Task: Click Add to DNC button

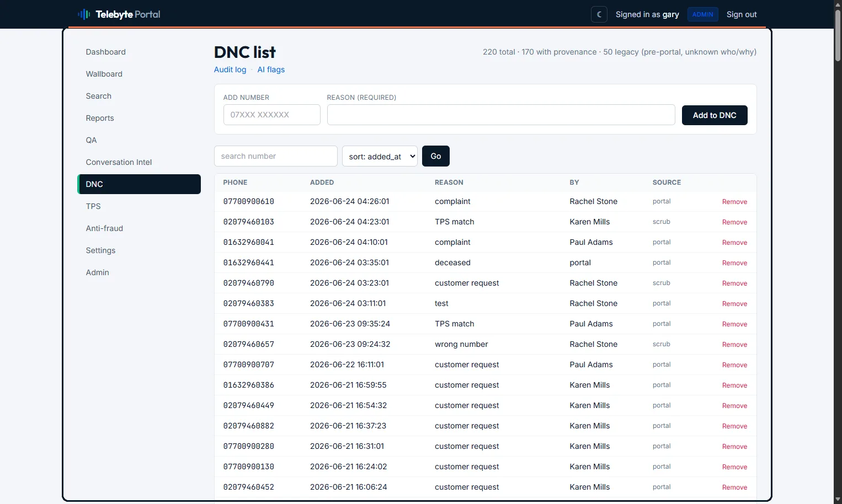Action: point(715,115)
